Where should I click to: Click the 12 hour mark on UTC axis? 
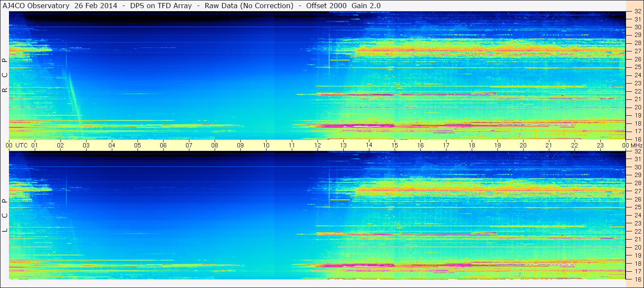tap(318, 145)
